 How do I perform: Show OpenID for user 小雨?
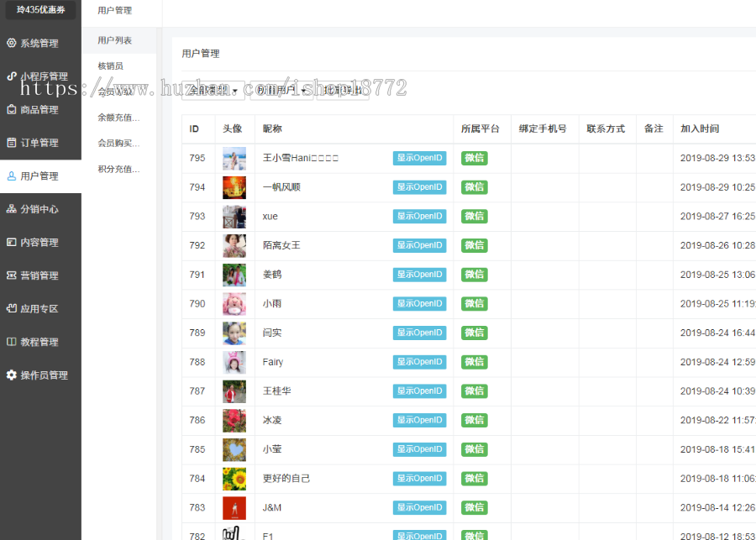pyautogui.click(x=419, y=304)
